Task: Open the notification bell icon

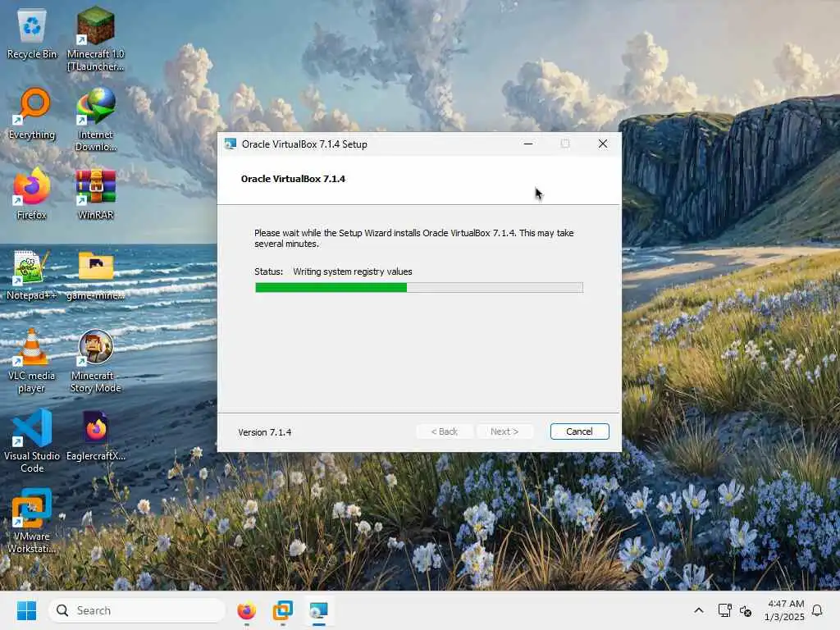Action: coord(818,610)
